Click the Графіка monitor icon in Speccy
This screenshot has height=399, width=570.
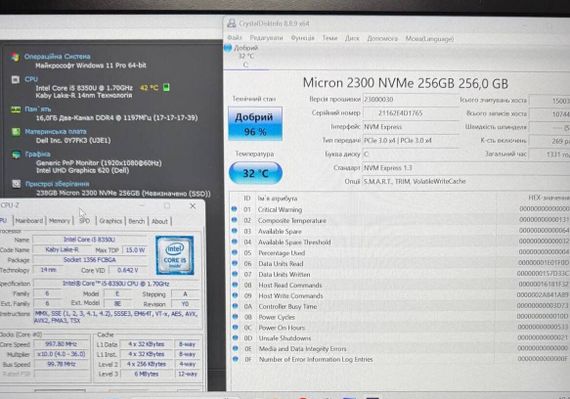click(x=16, y=154)
